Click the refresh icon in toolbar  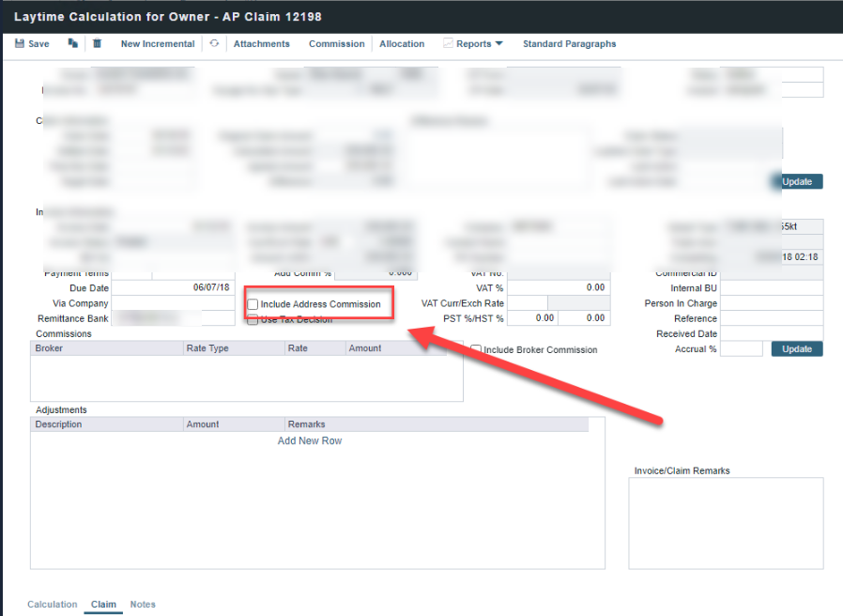214,44
